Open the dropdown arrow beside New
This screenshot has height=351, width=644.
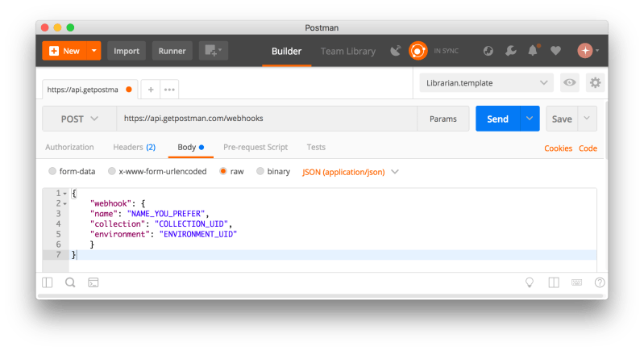click(x=94, y=51)
